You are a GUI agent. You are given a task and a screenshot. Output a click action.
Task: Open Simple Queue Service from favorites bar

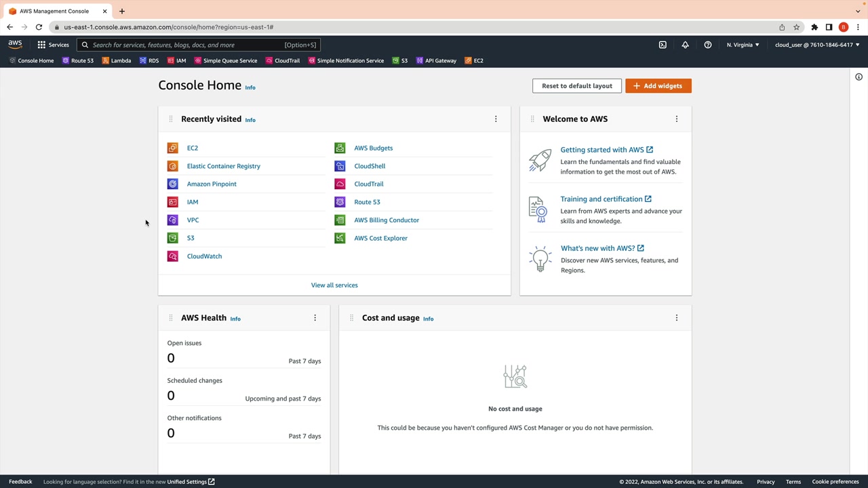click(226, 60)
